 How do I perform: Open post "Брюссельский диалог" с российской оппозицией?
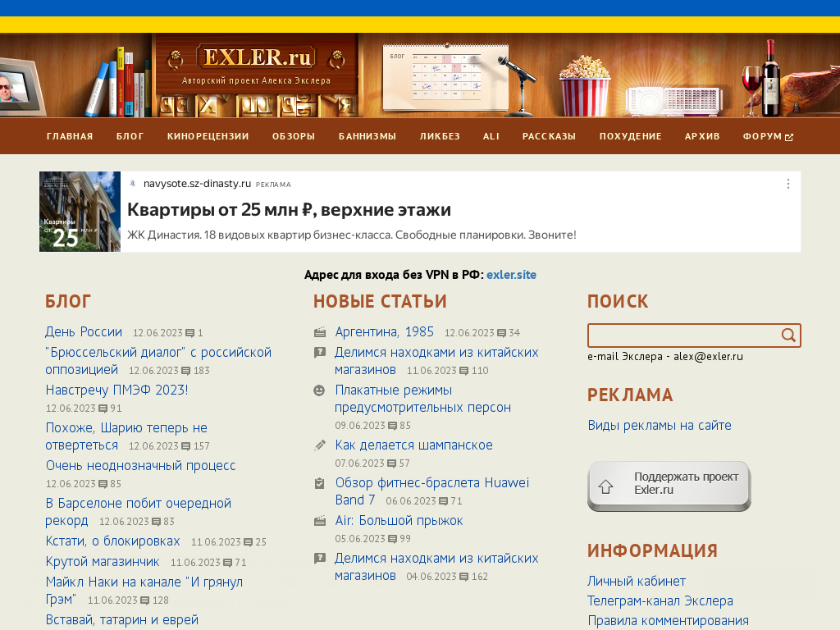pos(158,361)
